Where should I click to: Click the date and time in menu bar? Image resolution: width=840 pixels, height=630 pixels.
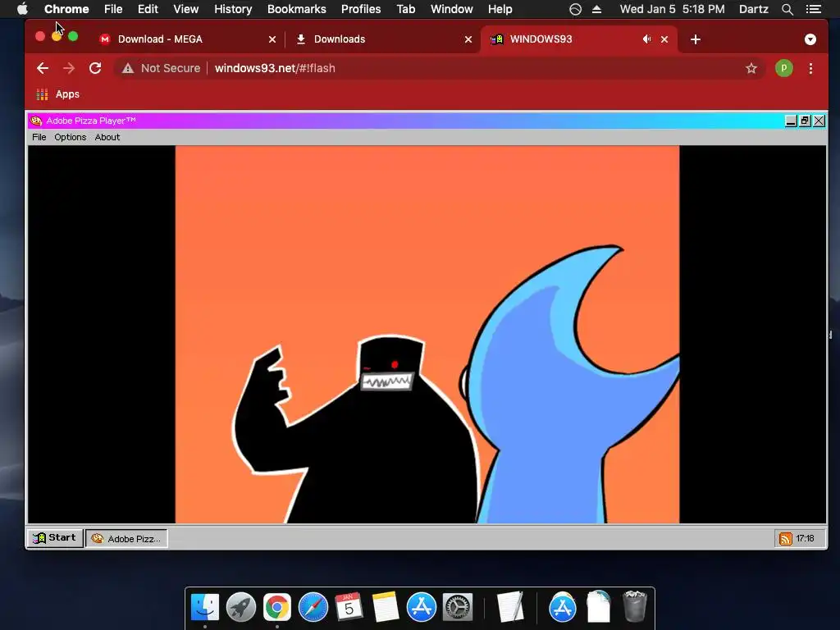[x=673, y=9]
